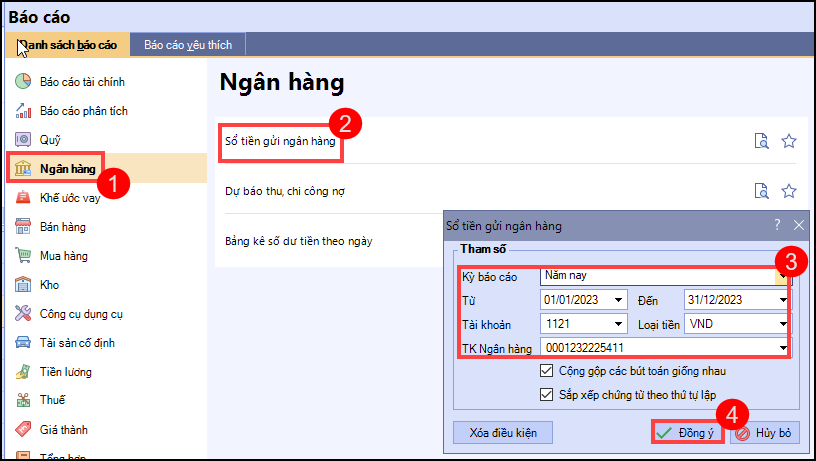
Task: Expand the Tài khoản 1121 dropdown
Action: (620, 324)
